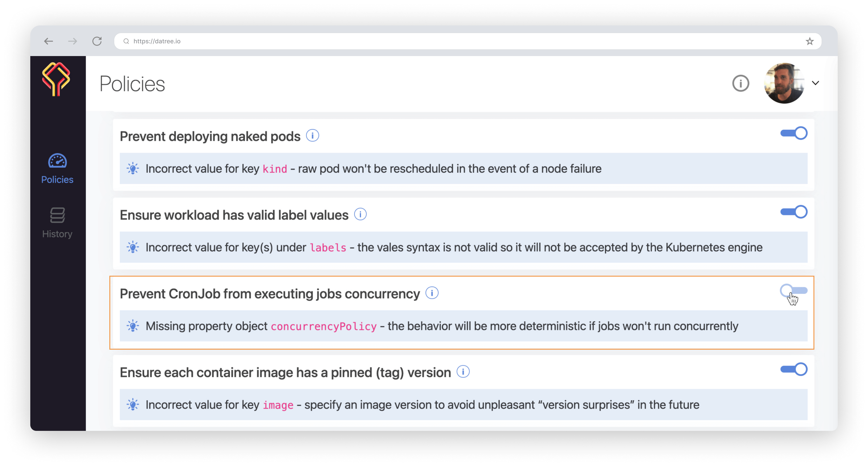
Task: Reload the page in browser
Action: click(97, 41)
